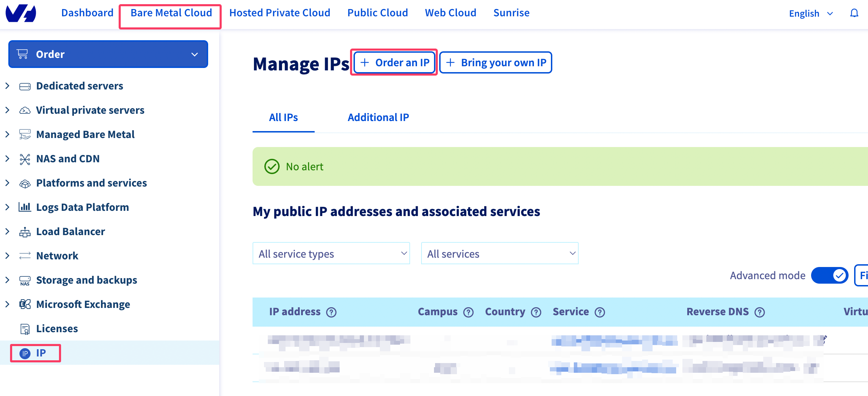The image size is (868, 396).
Task: Click the No alert message text
Action: point(305,167)
